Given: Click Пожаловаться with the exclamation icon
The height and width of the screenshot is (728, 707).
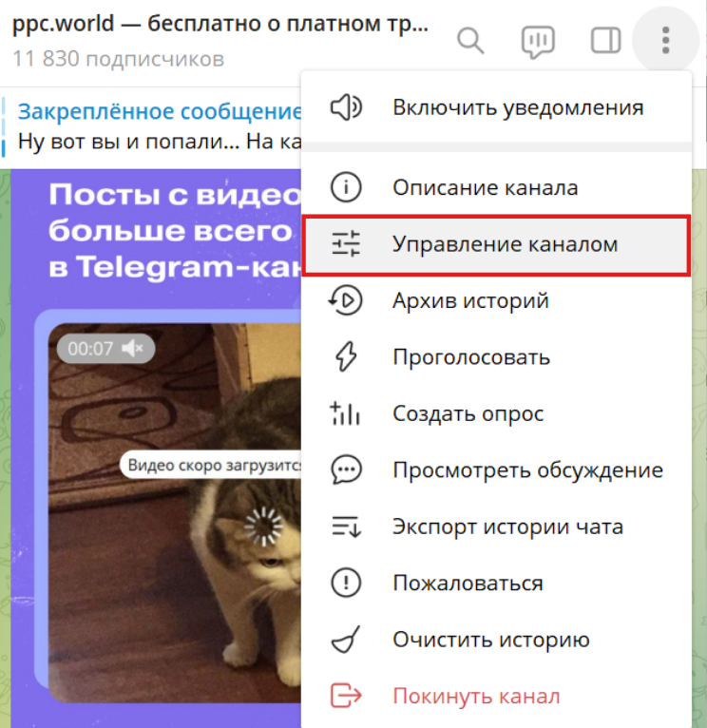Looking at the screenshot, I should point(497,584).
